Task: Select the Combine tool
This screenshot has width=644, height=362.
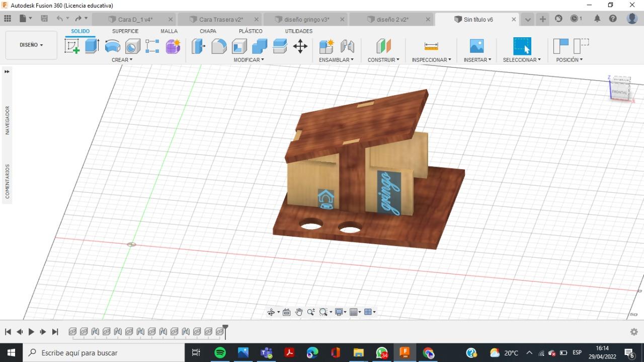Action: pos(259,46)
